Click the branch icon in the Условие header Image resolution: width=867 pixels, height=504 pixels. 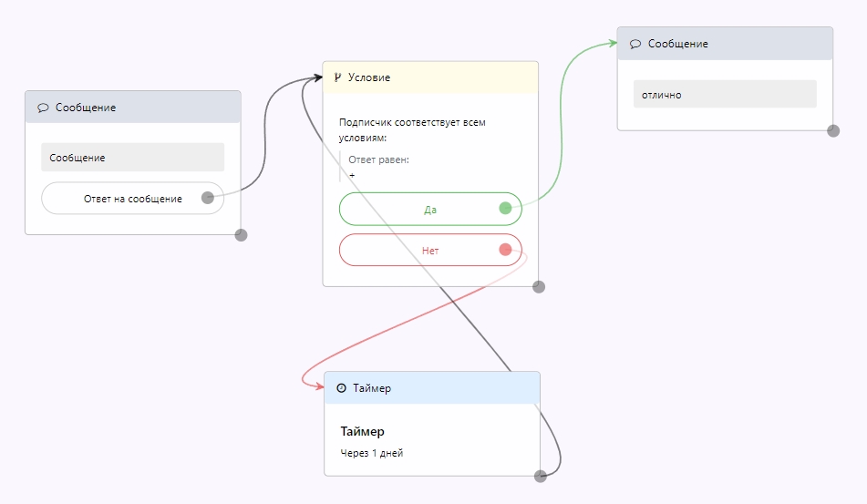(337, 77)
